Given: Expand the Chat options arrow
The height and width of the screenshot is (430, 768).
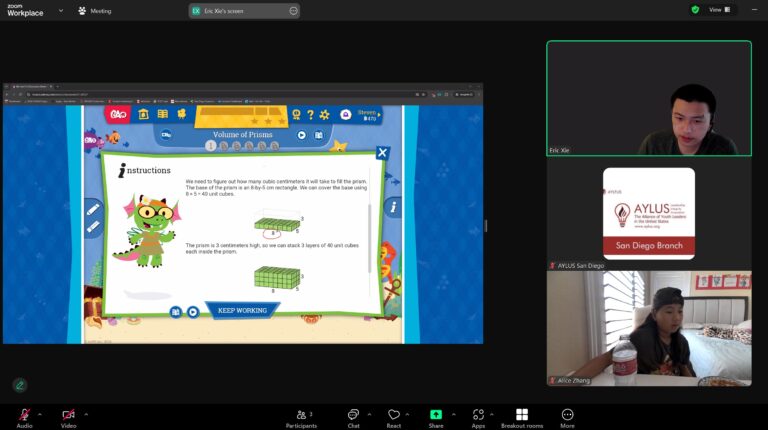Looking at the screenshot, I should click(x=369, y=414).
